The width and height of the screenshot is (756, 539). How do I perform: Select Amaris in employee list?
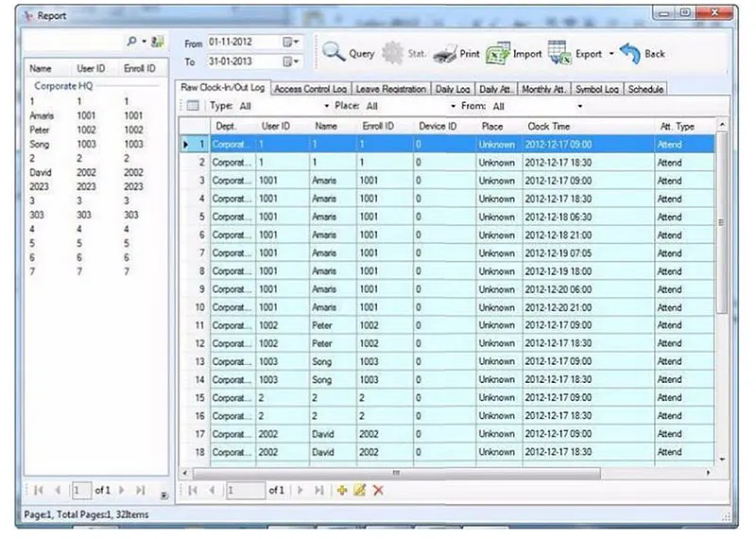[42, 115]
